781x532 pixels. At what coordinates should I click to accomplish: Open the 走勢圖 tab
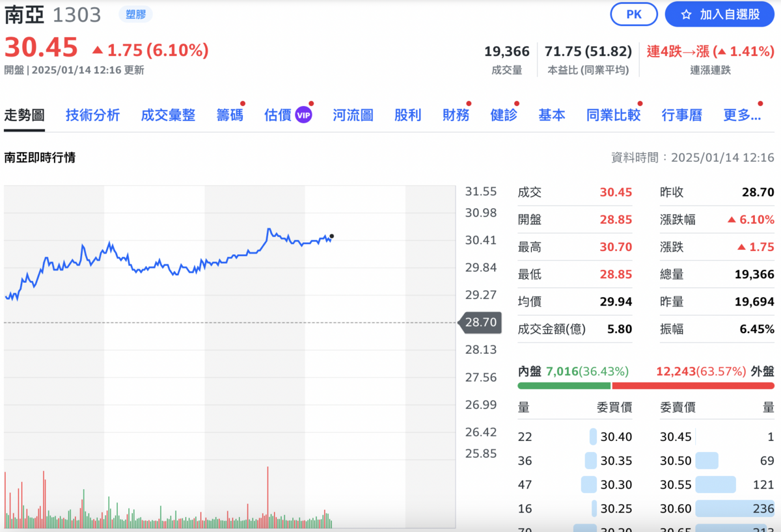pyautogui.click(x=24, y=116)
